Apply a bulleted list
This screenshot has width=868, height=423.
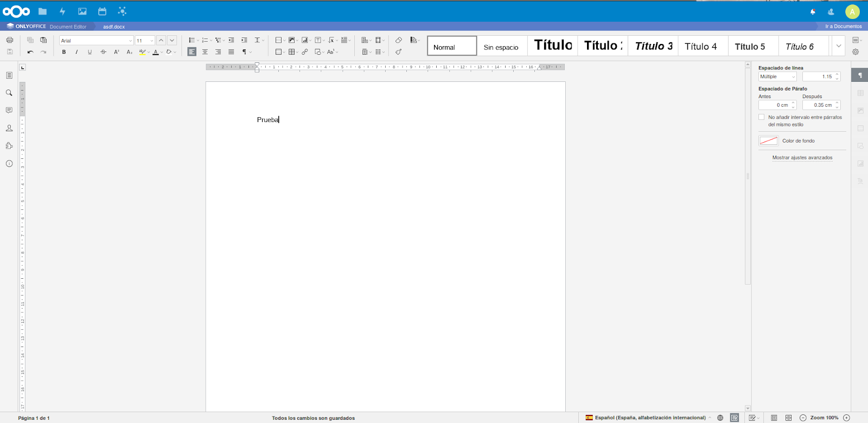(x=192, y=40)
